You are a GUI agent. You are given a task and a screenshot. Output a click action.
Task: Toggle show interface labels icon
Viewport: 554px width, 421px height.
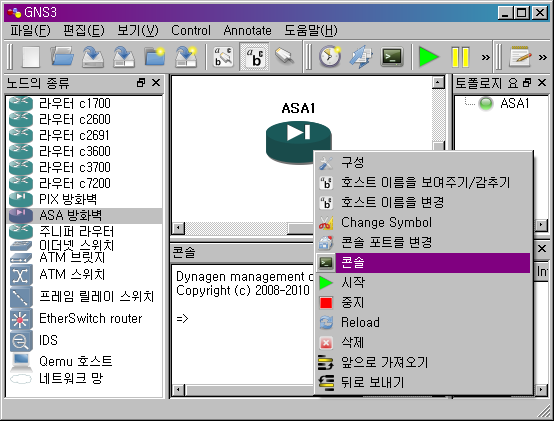pos(223,57)
